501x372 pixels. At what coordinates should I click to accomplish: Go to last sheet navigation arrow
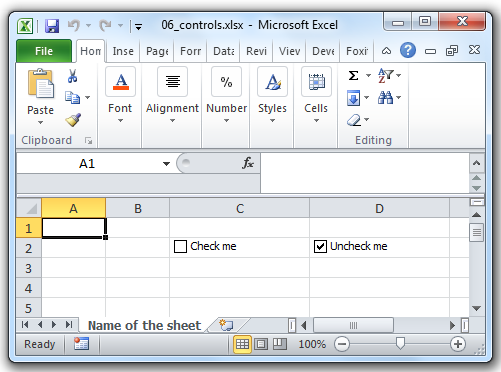click(x=69, y=325)
